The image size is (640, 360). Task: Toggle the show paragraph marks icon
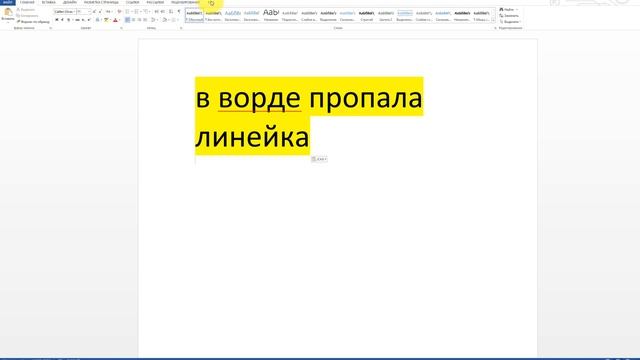179,11
